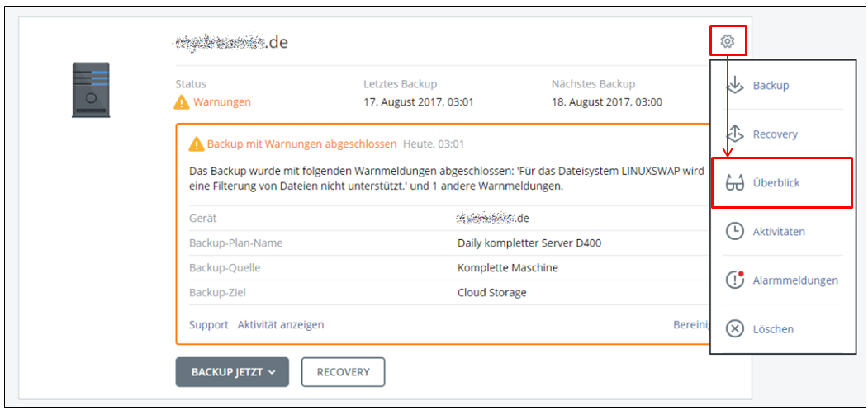Image resolution: width=868 pixels, height=410 pixels.
Task: Click the alert icon beside Alarmmeldungen
Action: click(734, 280)
